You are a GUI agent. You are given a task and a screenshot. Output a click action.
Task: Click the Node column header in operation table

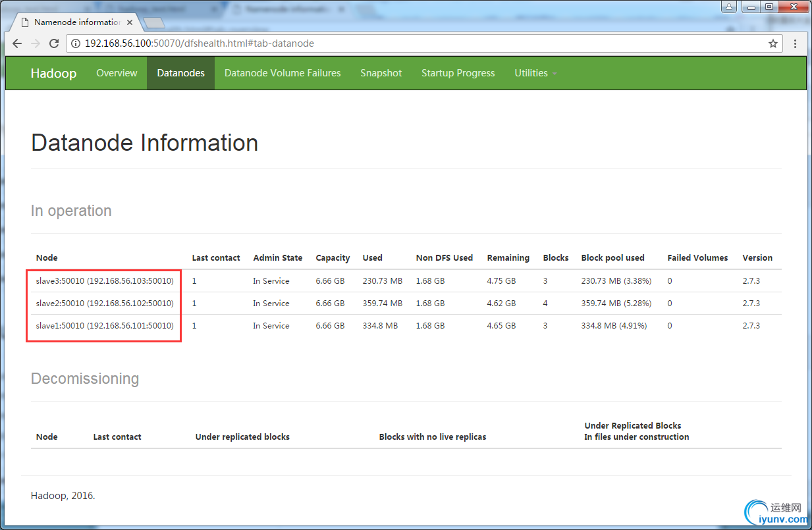(x=47, y=258)
